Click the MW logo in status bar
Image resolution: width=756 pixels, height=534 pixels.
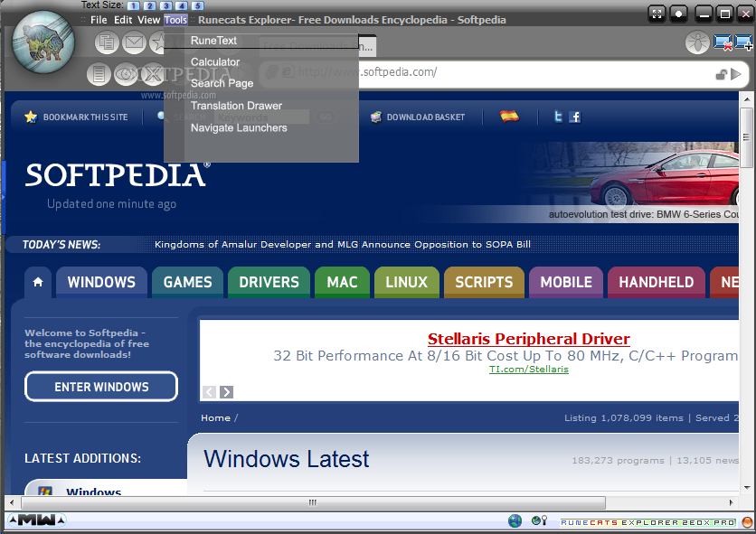pyautogui.click(x=37, y=520)
